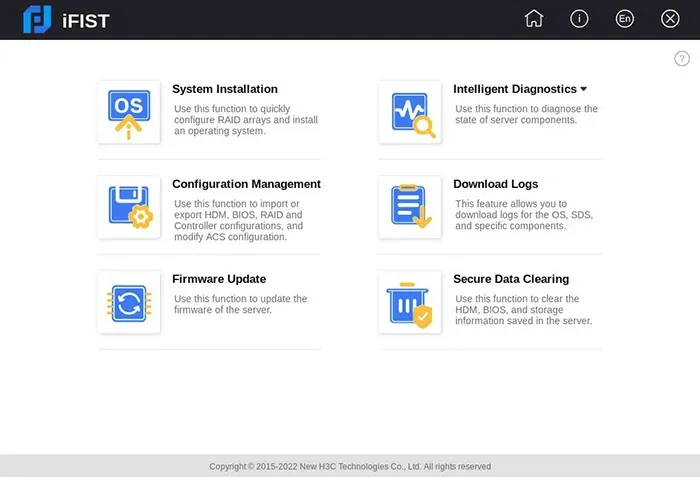Click the 'update the firmware of the server' text

click(241, 304)
